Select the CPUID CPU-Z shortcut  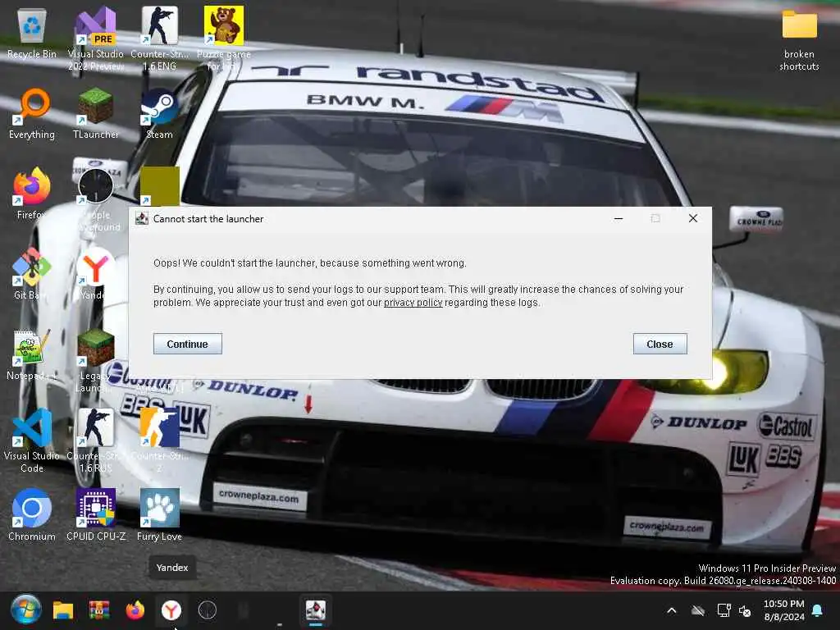(96, 514)
